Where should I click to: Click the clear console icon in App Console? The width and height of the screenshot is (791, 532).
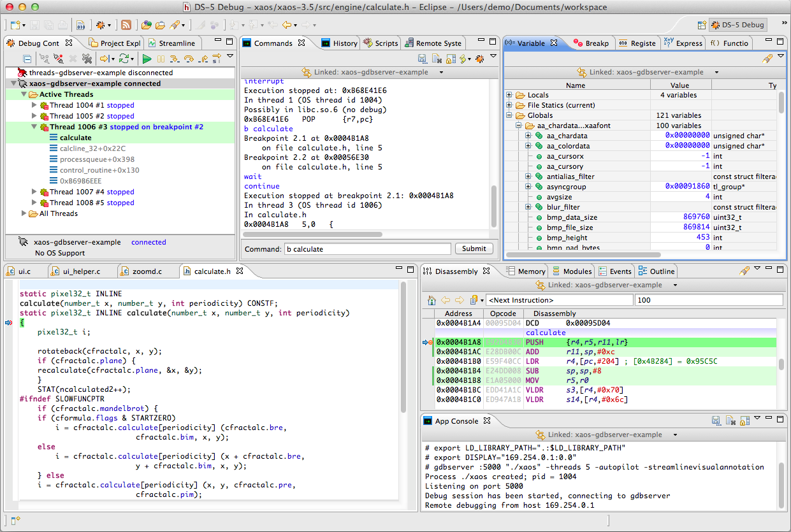click(x=730, y=420)
